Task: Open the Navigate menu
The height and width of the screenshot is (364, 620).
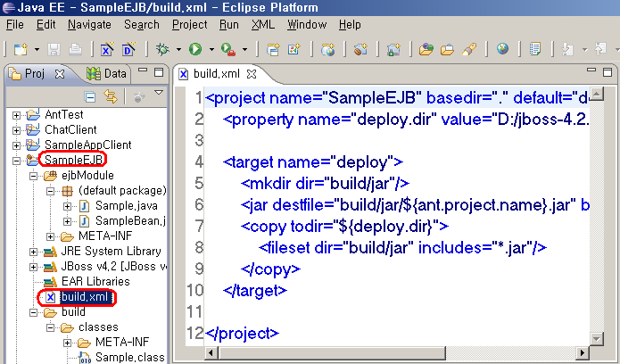Action: 89,24
